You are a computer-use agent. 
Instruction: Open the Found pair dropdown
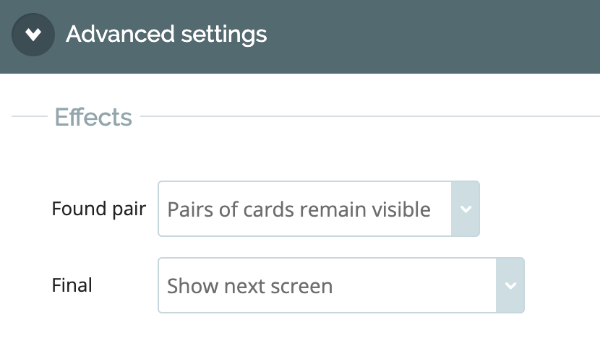(318, 209)
